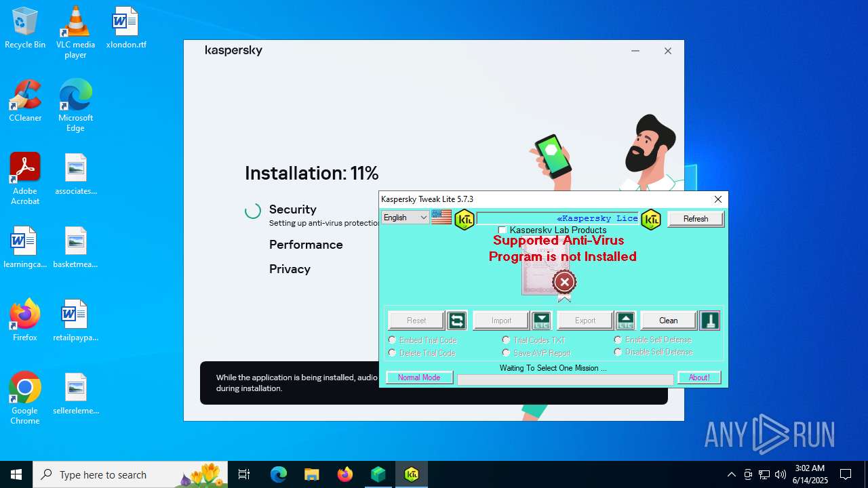The width and height of the screenshot is (868, 488).
Task: Click the right KTL hexagon logo
Action: pyautogui.click(x=651, y=219)
